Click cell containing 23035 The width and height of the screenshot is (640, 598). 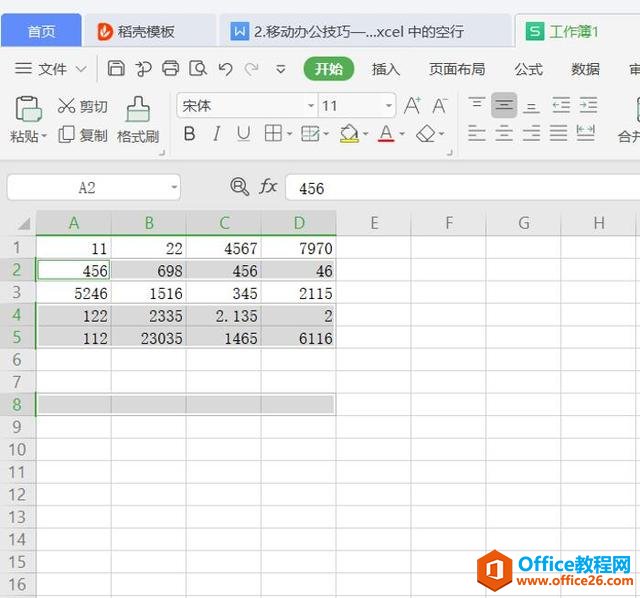click(x=149, y=337)
